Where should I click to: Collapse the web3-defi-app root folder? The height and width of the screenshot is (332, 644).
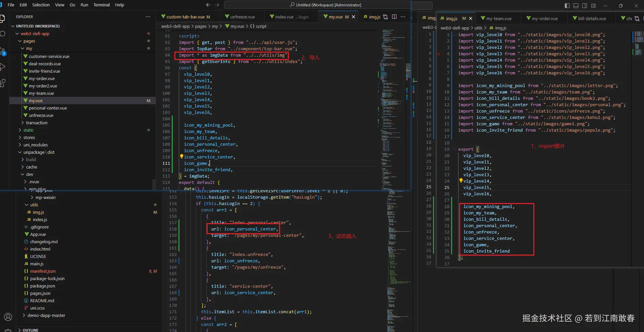point(17,34)
